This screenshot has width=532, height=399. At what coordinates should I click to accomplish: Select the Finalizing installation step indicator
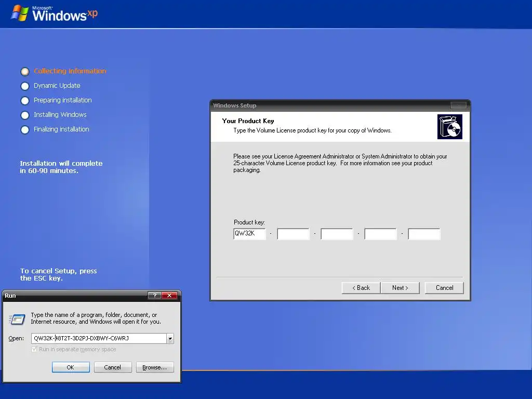pyautogui.click(x=25, y=129)
